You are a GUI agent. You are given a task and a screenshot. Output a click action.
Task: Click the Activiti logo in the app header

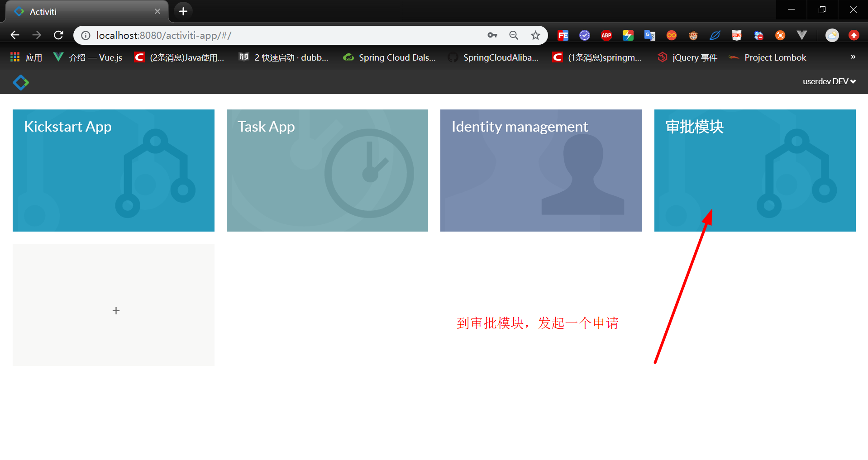(21, 82)
